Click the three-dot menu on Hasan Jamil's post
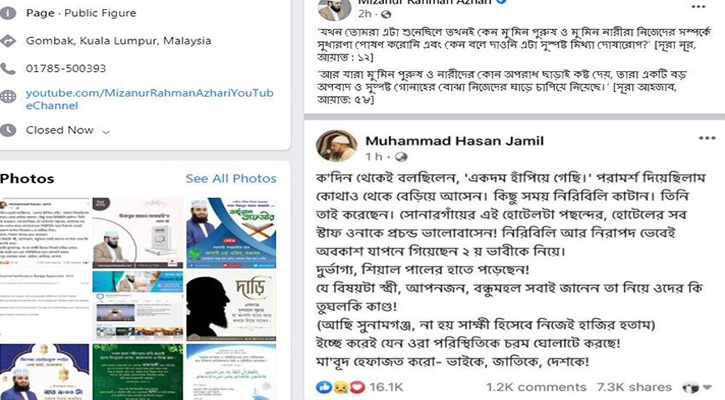The image size is (725, 400). click(x=707, y=138)
